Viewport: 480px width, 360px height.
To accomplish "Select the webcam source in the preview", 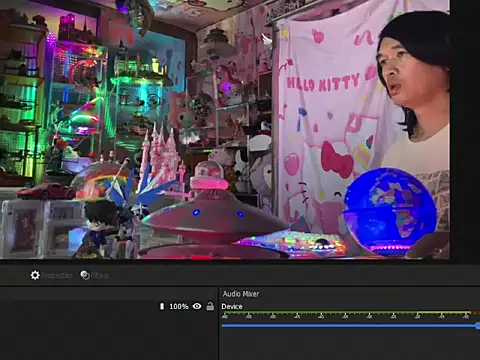I will pyautogui.click(x=225, y=129).
